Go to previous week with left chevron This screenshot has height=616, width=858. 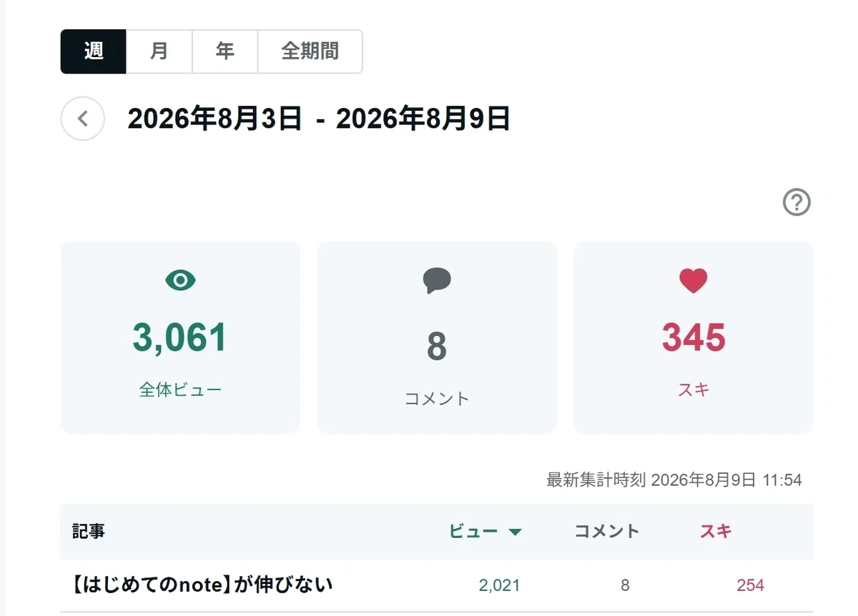(x=83, y=119)
